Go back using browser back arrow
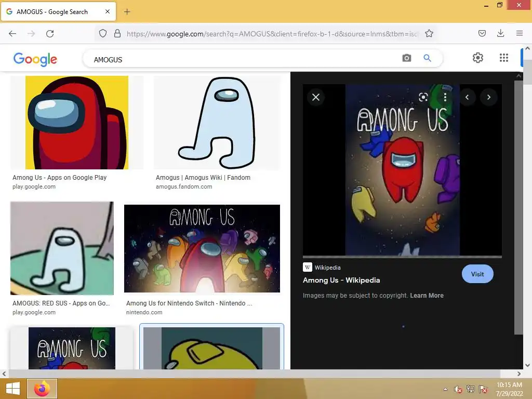The height and width of the screenshot is (399, 532). point(12,34)
